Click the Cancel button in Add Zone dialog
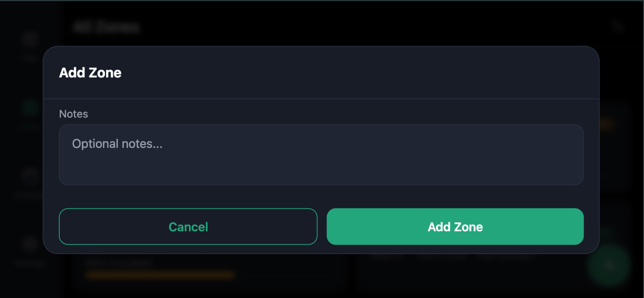Screen dimensions: 644x298 coord(188,226)
